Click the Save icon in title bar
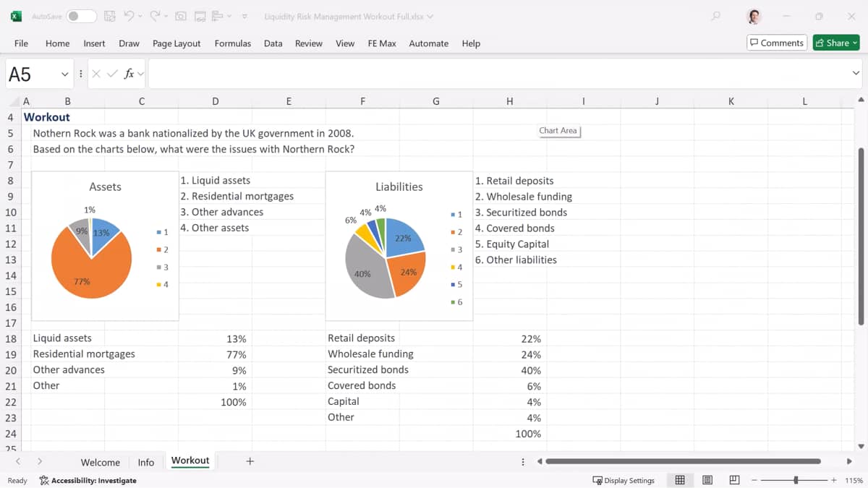This screenshot has height=488, width=868. [x=110, y=16]
